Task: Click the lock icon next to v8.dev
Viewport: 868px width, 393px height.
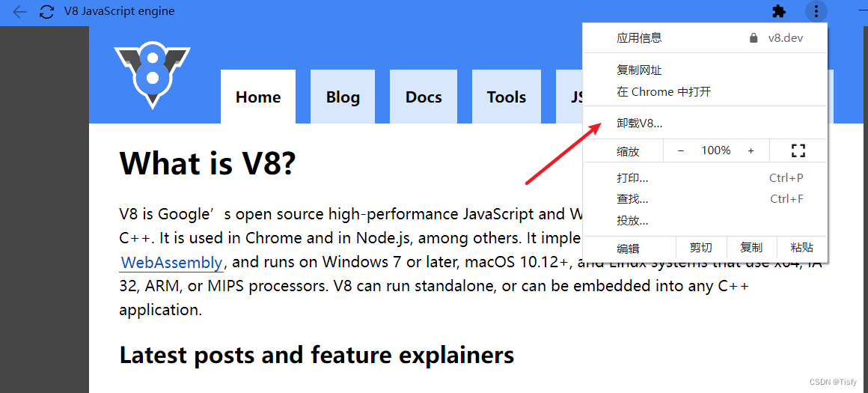Action: click(x=753, y=38)
